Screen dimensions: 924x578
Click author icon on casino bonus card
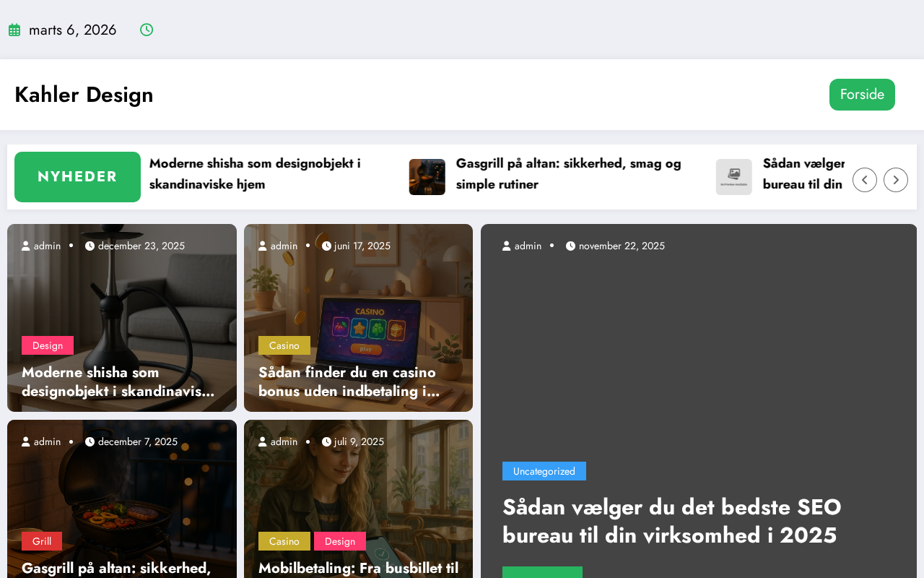click(x=263, y=246)
